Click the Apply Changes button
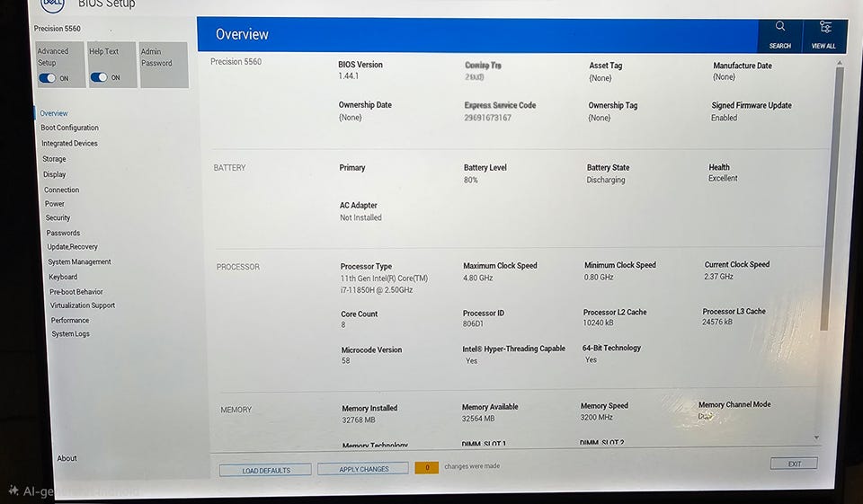The height and width of the screenshot is (504, 863). pyautogui.click(x=363, y=469)
